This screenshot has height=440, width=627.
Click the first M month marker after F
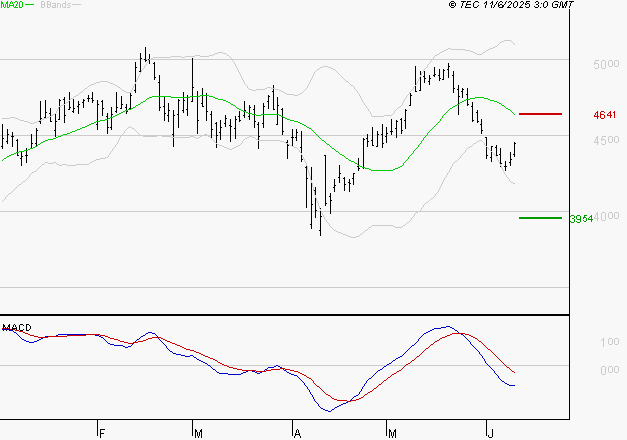click(x=198, y=434)
